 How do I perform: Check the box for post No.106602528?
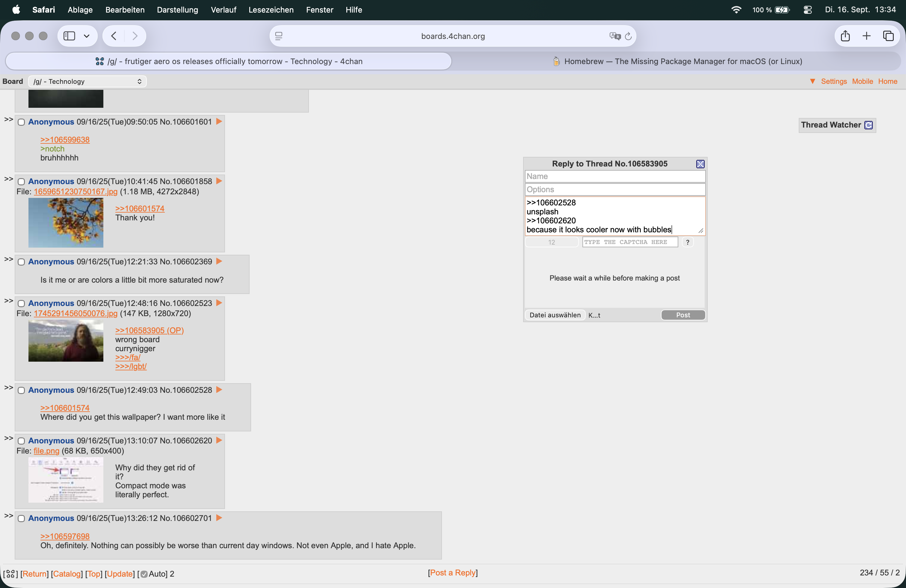pos(21,391)
